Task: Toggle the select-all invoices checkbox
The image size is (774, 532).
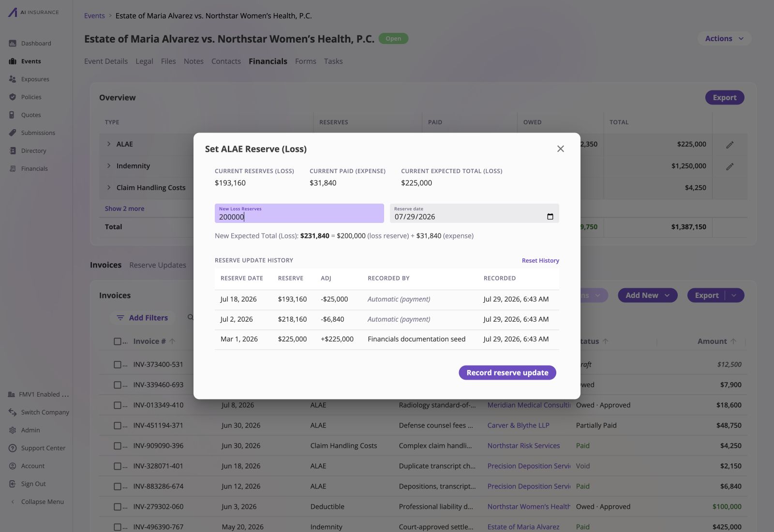Action: pyautogui.click(x=118, y=341)
